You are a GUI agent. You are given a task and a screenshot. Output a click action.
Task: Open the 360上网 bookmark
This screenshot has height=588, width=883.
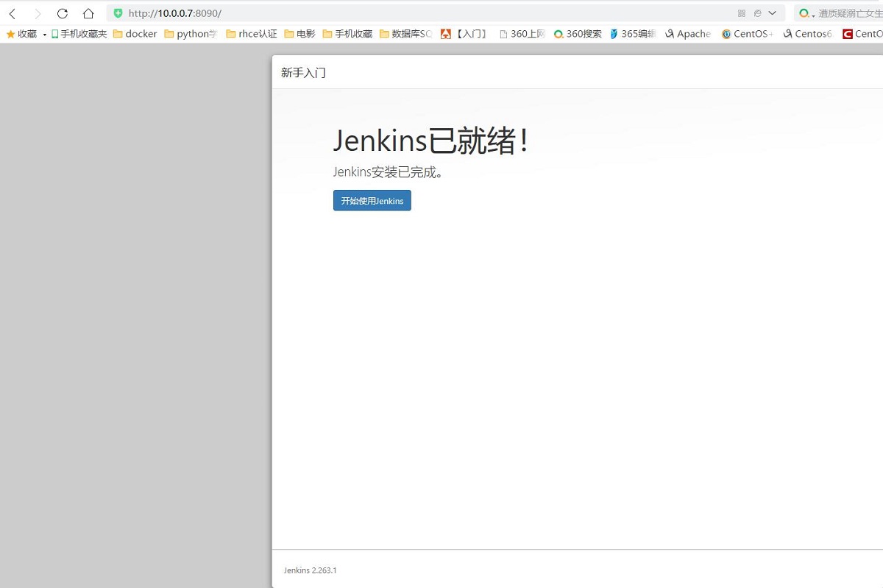click(x=522, y=34)
